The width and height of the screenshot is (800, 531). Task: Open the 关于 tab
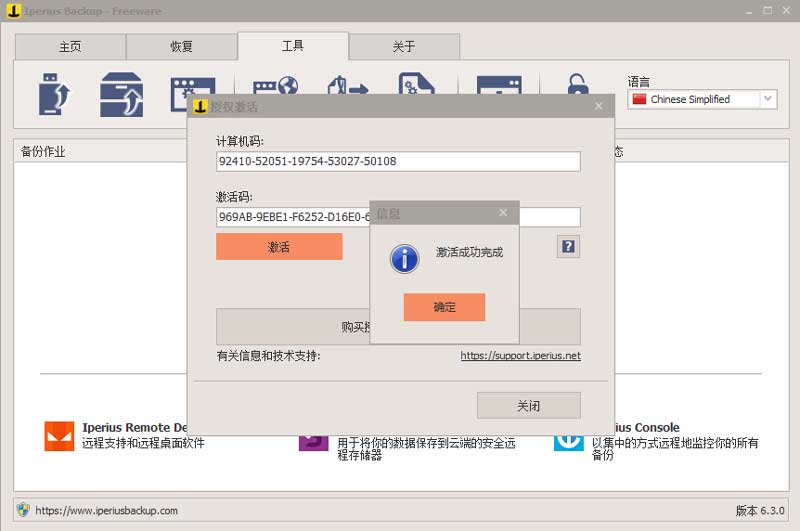[404, 47]
